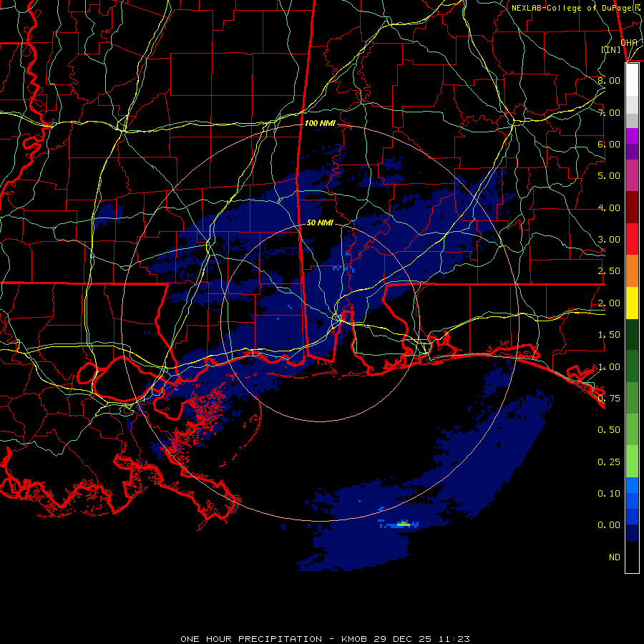The height and width of the screenshot is (644, 644).
Task: Select the bright red swatch beside 3.00
Action: [632, 239]
